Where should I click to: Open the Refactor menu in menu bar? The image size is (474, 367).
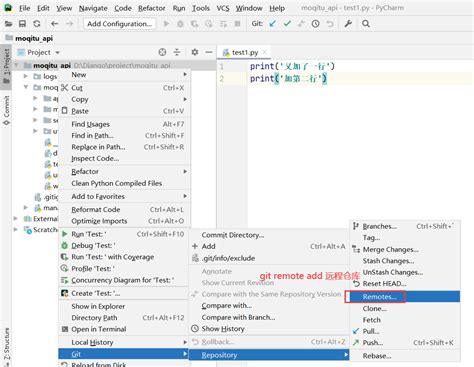point(152,8)
